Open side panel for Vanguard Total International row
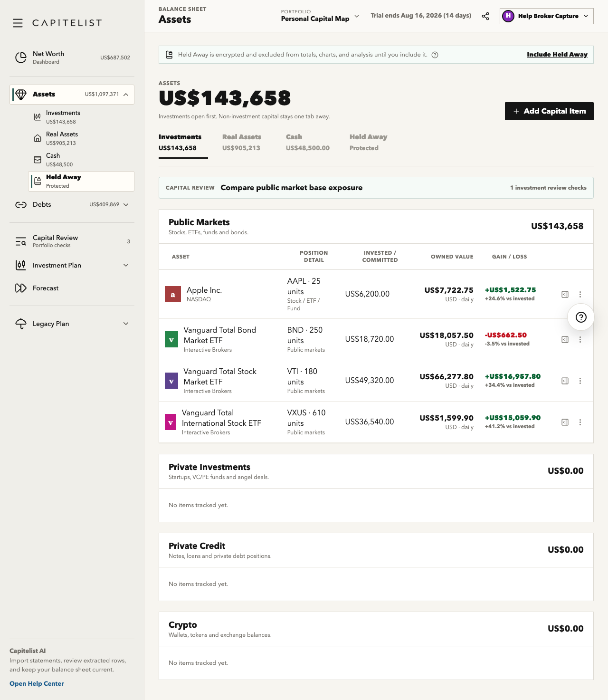608x700 pixels. (565, 422)
